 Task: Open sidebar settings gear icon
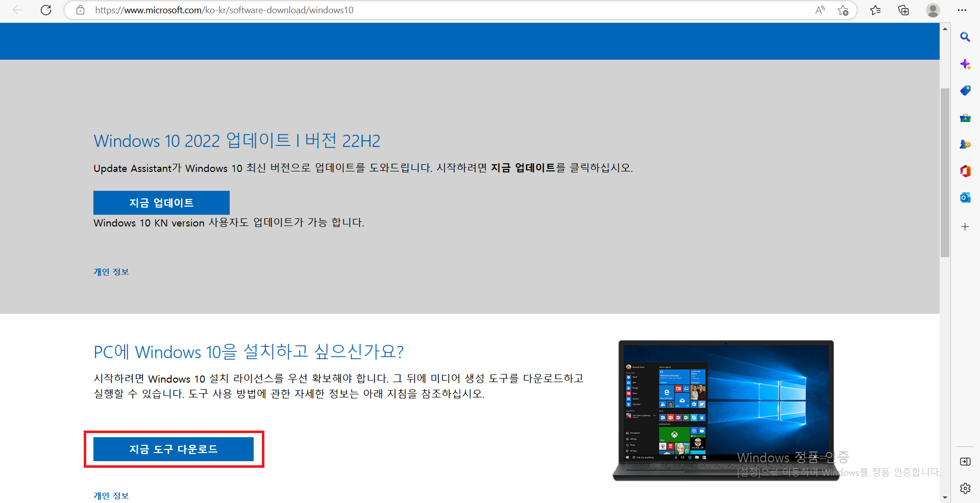pos(965,488)
